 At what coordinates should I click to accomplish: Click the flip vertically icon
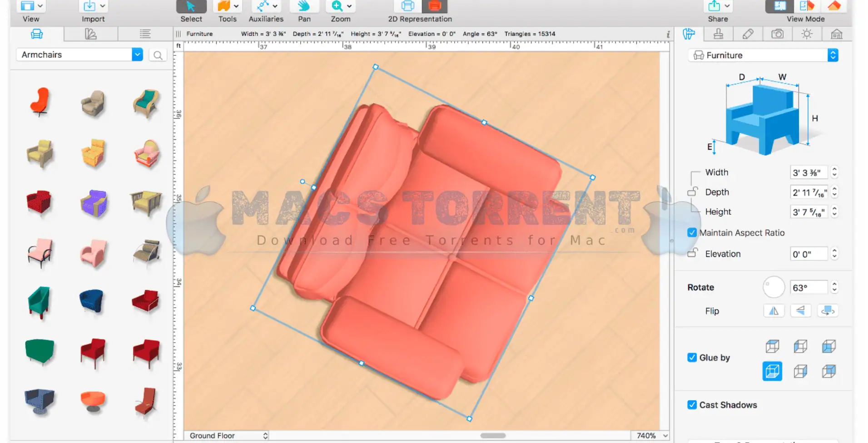click(x=801, y=311)
